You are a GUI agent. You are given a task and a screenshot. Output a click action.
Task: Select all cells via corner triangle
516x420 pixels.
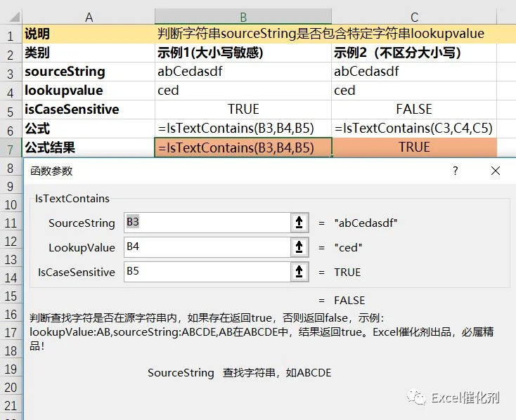(13, 16)
